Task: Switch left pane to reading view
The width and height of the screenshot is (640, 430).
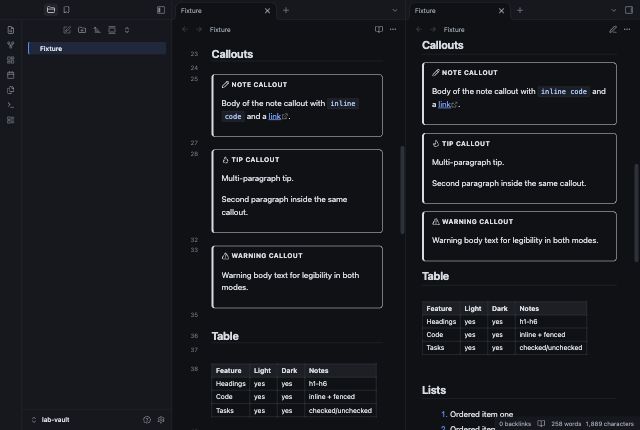Action: click(379, 29)
